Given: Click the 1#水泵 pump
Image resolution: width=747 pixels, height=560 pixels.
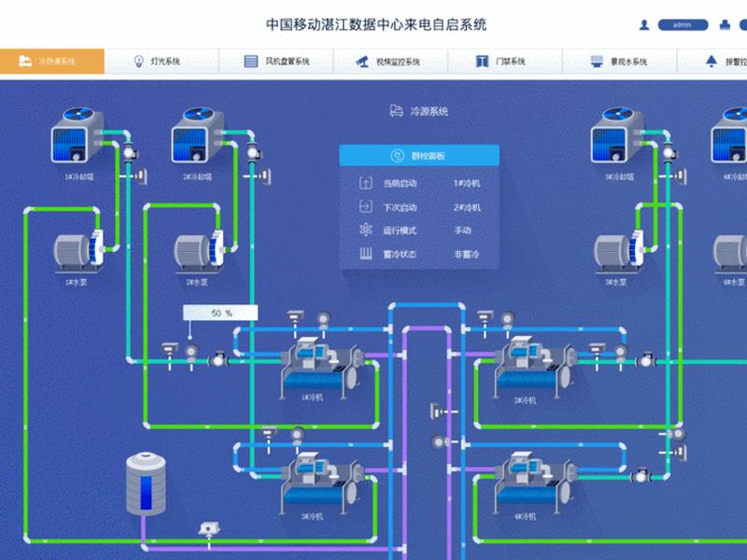Looking at the screenshot, I should (78, 251).
